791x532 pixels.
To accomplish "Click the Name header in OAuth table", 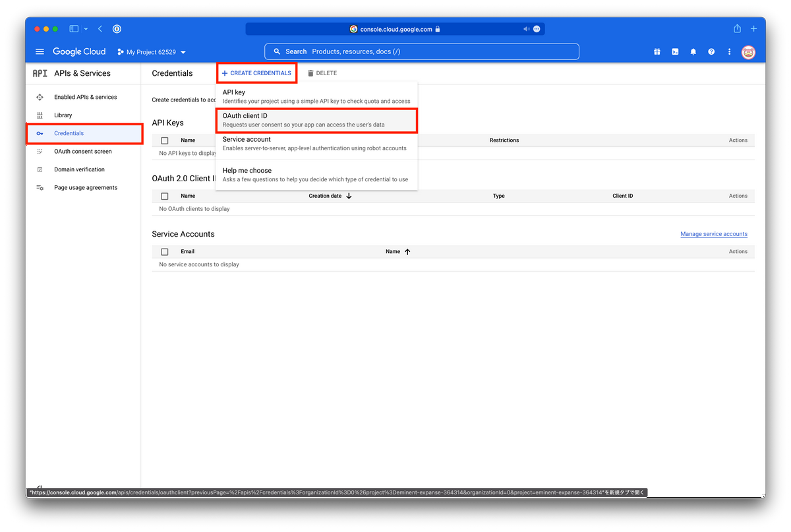I will click(188, 196).
